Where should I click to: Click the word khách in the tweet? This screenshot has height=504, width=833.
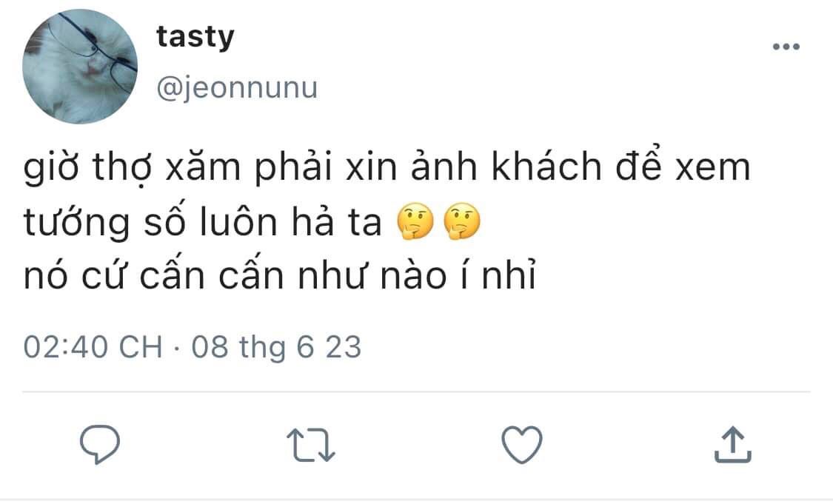546,167
